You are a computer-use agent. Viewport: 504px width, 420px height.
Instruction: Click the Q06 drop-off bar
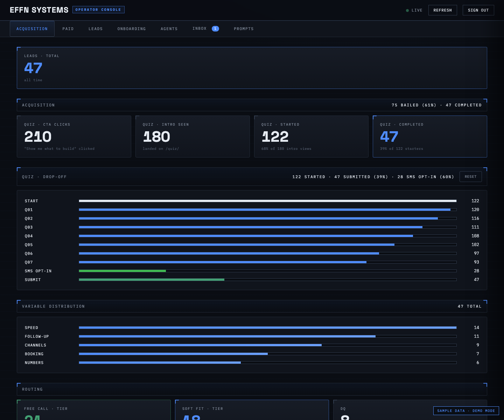[x=268, y=253]
